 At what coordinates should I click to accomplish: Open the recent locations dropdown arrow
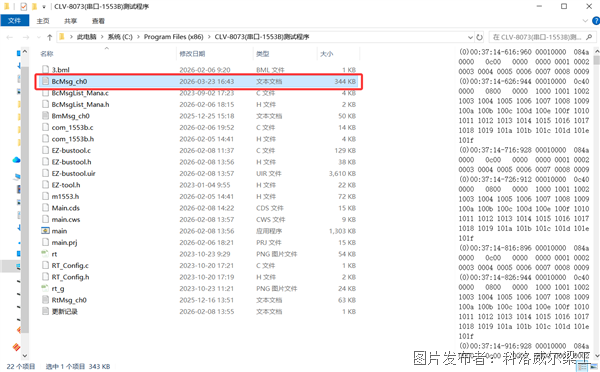pos(39,37)
